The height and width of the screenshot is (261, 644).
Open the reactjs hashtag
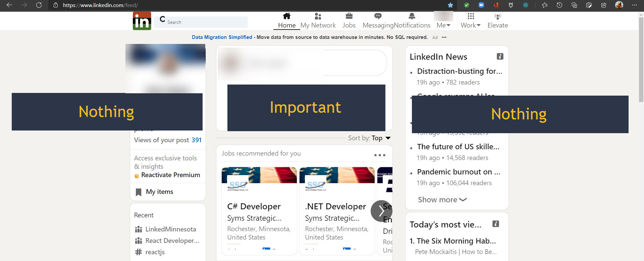coord(150,252)
